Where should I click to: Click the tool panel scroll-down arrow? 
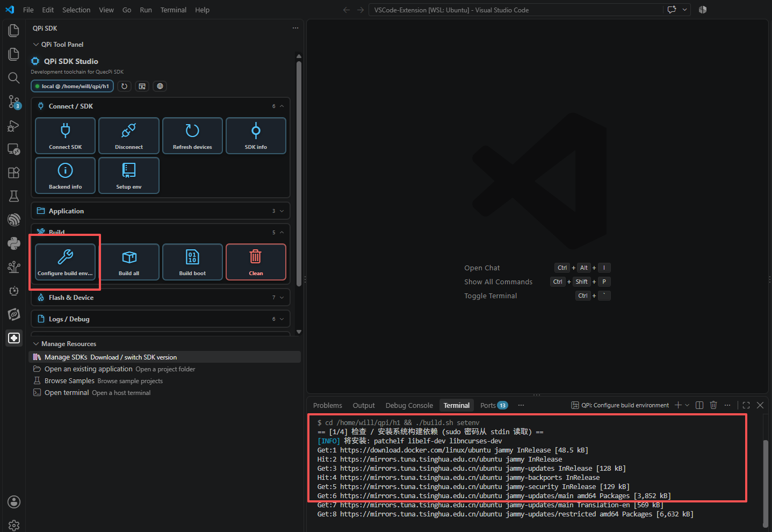[x=299, y=332]
